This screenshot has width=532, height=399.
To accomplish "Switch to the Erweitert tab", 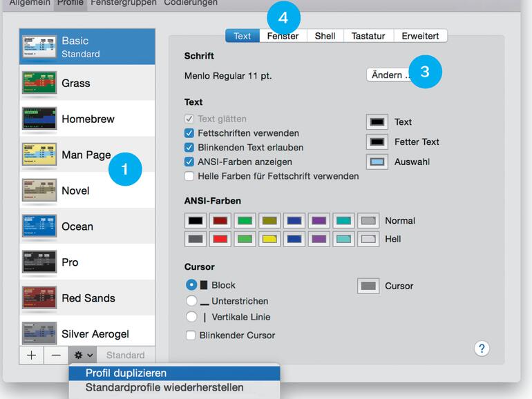I will coord(420,36).
